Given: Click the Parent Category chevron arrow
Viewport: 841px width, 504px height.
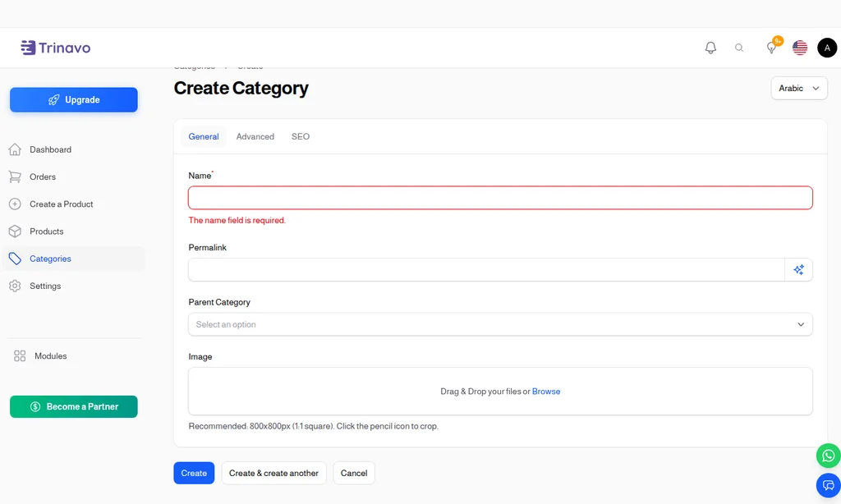Looking at the screenshot, I should click(801, 324).
